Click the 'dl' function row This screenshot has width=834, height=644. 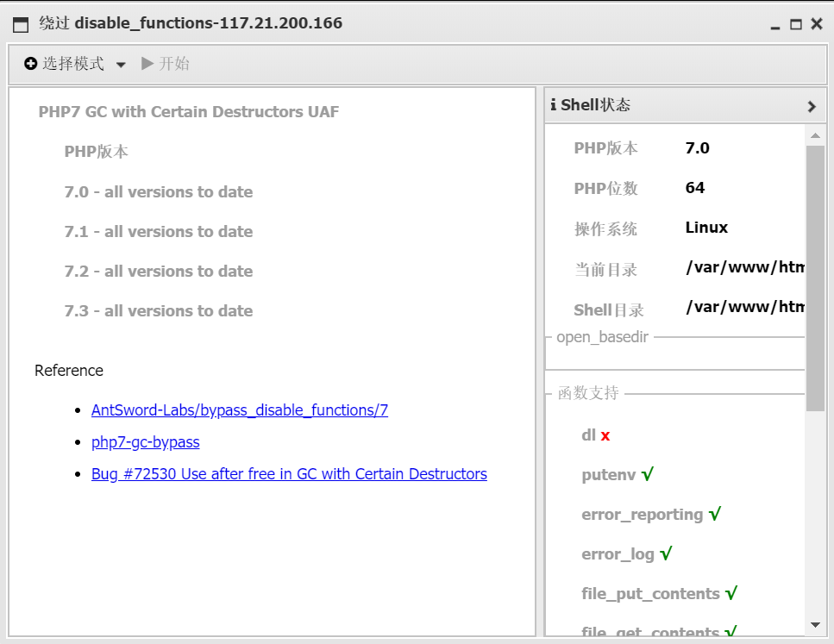coord(596,435)
